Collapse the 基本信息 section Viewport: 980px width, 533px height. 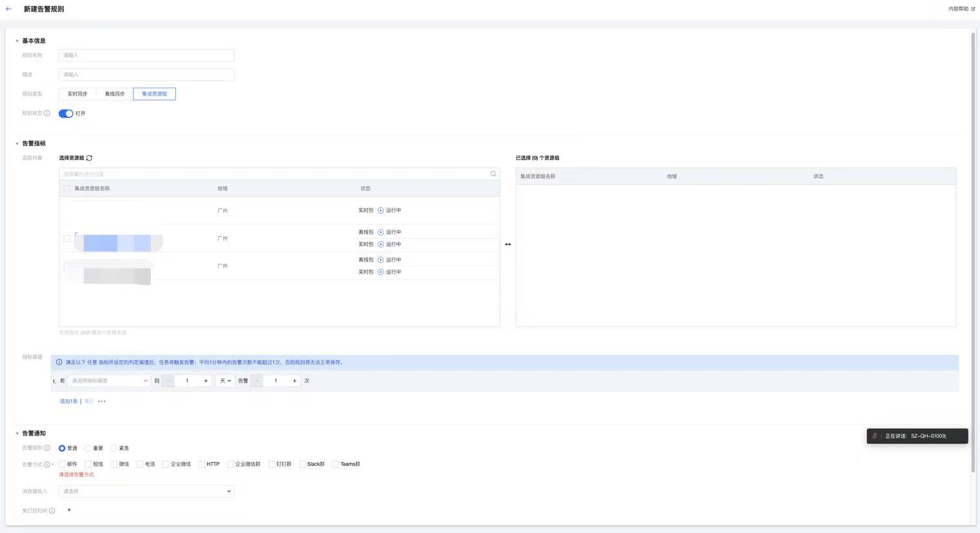pos(17,41)
